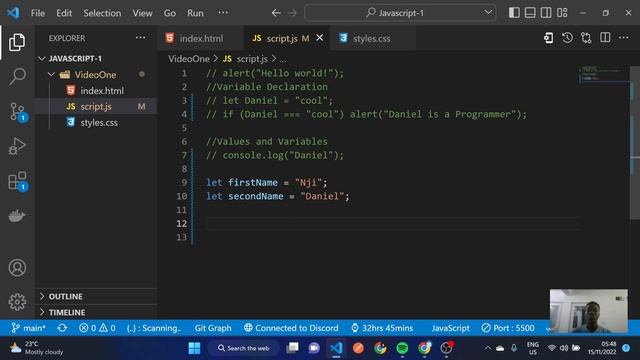640x360 pixels.
Task: Open the hidden menus ellipsis in menu bar
Action: [x=223, y=13]
